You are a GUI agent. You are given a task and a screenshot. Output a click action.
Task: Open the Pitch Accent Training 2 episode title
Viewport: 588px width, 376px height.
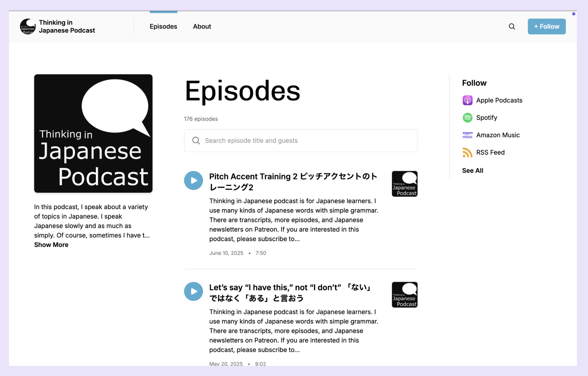(x=293, y=182)
